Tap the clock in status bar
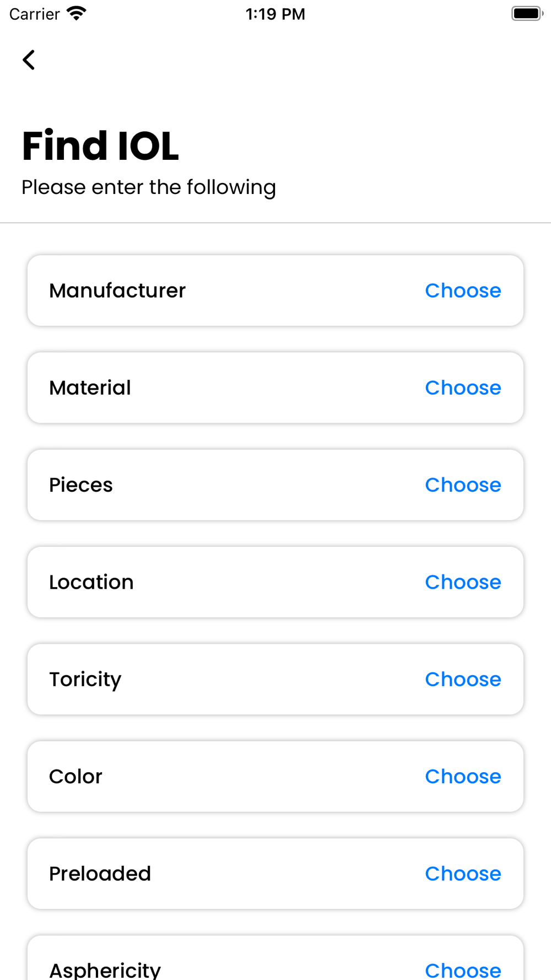Image resolution: width=551 pixels, height=980 pixels. click(275, 14)
